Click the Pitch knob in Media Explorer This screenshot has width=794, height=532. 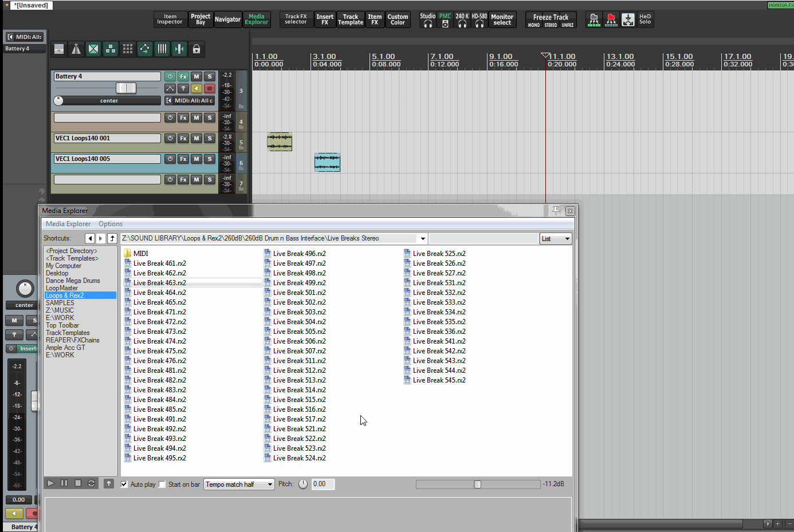pyautogui.click(x=303, y=484)
